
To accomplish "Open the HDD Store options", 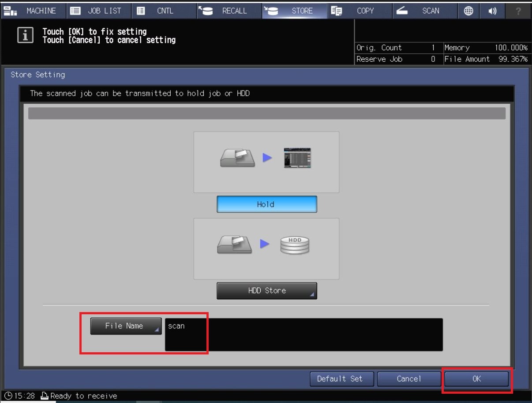I will (266, 291).
